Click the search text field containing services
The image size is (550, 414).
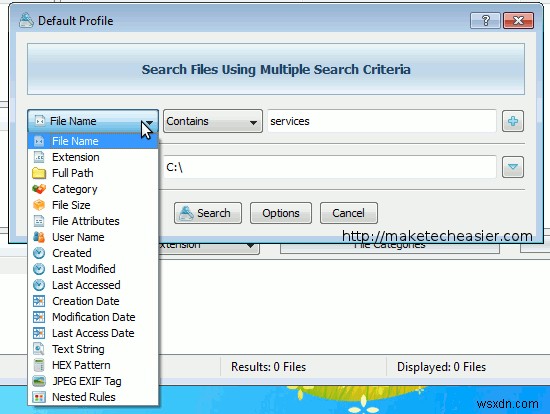tap(382, 121)
